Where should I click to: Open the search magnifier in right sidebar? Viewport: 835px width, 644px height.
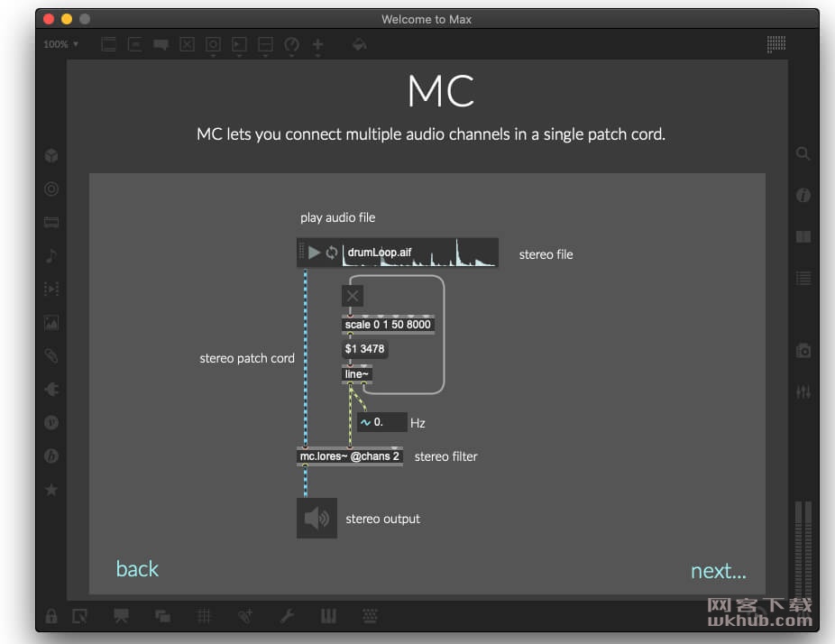tap(803, 154)
